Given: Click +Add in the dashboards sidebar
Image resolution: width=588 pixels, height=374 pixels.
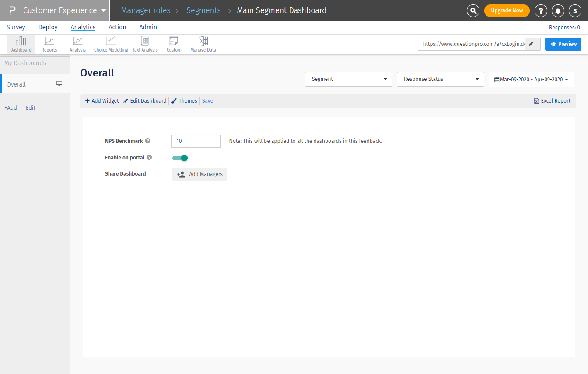Looking at the screenshot, I should click(x=10, y=108).
